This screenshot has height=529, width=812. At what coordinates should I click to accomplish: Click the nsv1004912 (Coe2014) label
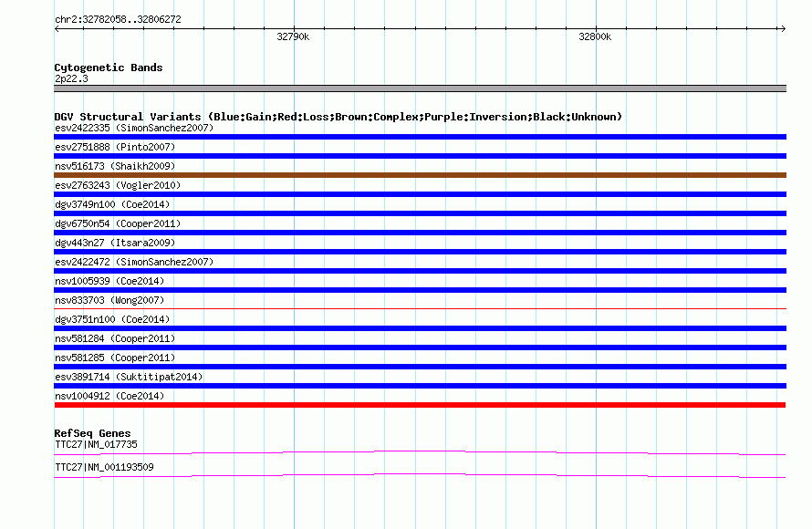109,396
